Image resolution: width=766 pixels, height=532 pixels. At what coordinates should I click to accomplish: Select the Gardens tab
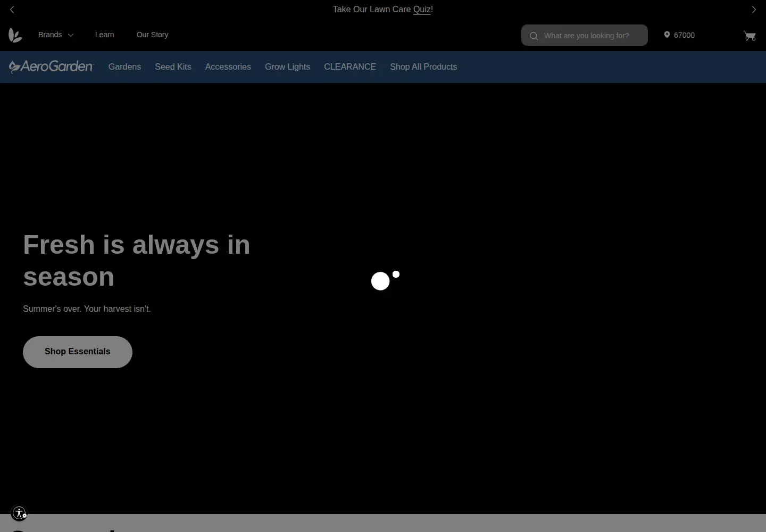[124, 66]
